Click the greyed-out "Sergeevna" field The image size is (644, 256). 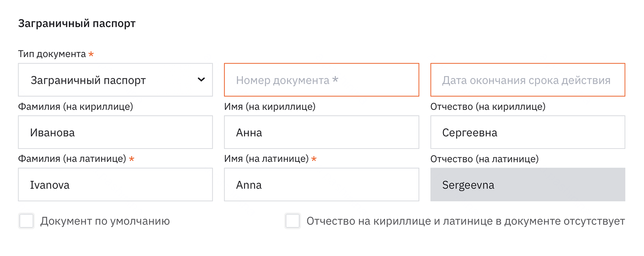click(527, 184)
